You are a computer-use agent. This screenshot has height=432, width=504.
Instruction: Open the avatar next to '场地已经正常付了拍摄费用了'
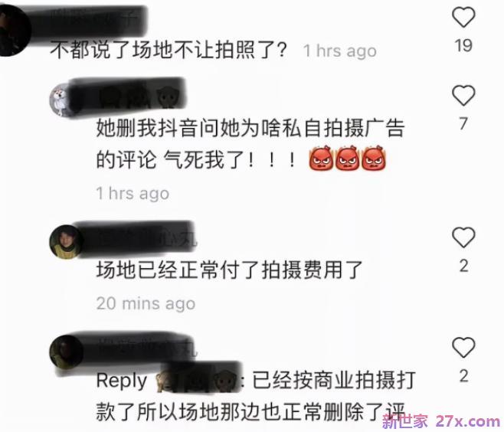(65, 242)
